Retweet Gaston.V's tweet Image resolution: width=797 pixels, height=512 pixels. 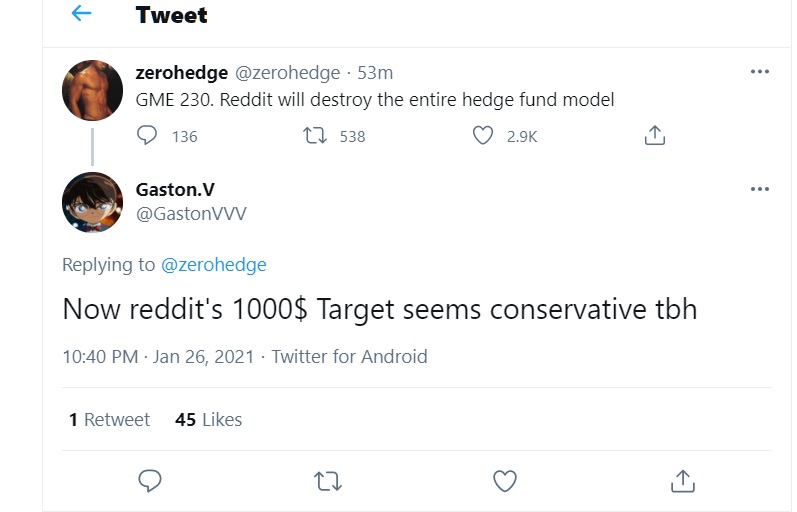coord(327,481)
